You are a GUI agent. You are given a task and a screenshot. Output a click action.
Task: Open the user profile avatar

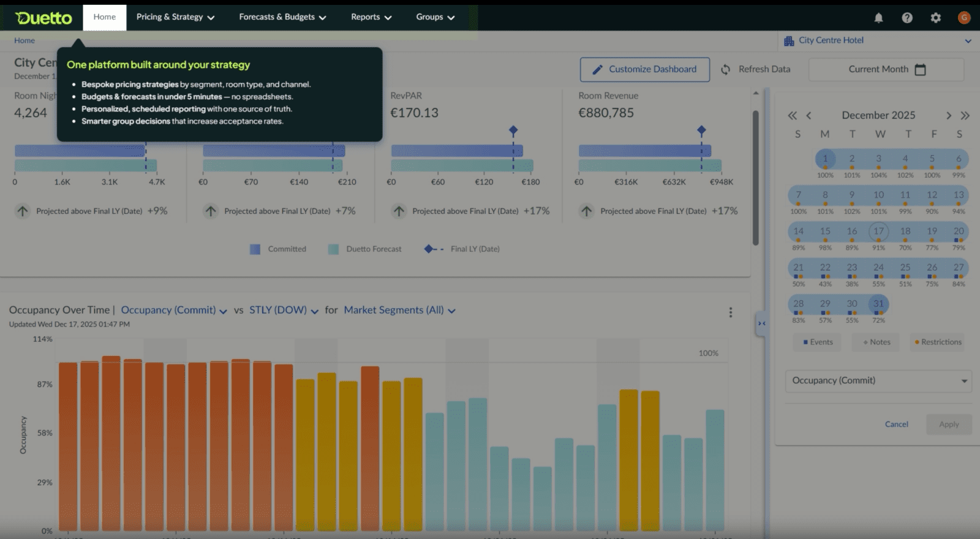click(964, 18)
